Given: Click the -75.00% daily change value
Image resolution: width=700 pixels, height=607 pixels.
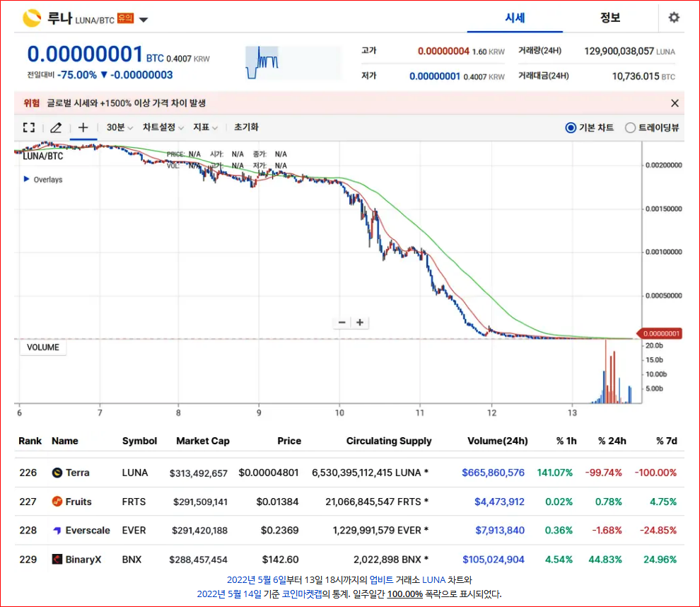Looking at the screenshot, I should click(77, 75).
